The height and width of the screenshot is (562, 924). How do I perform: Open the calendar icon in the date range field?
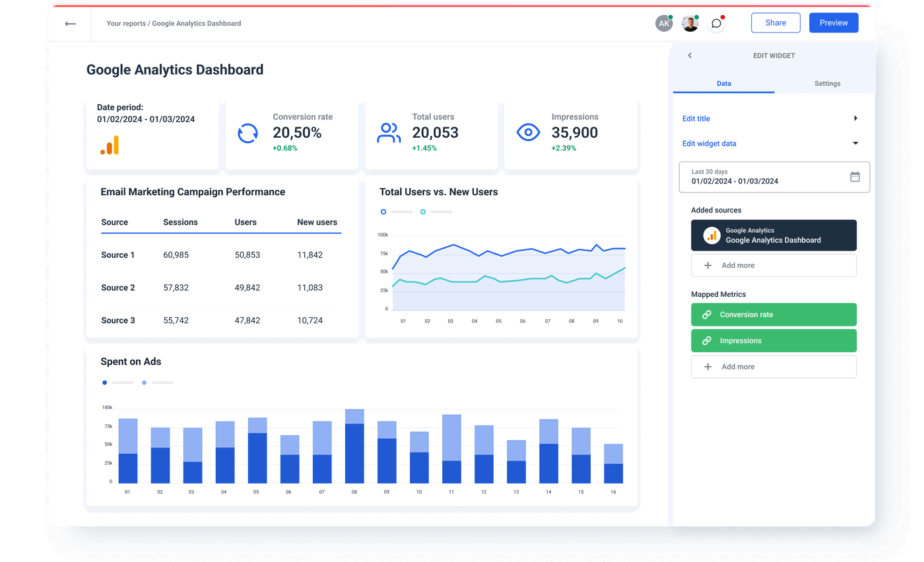tap(855, 177)
